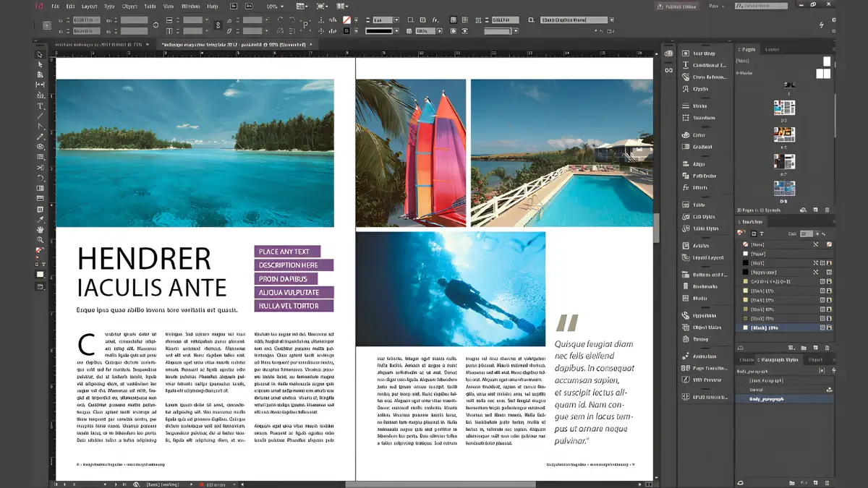Click the 'PLACE ANY TEXT' purple label
This screenshot has width=868, height=488.
(x=288, y=252)
